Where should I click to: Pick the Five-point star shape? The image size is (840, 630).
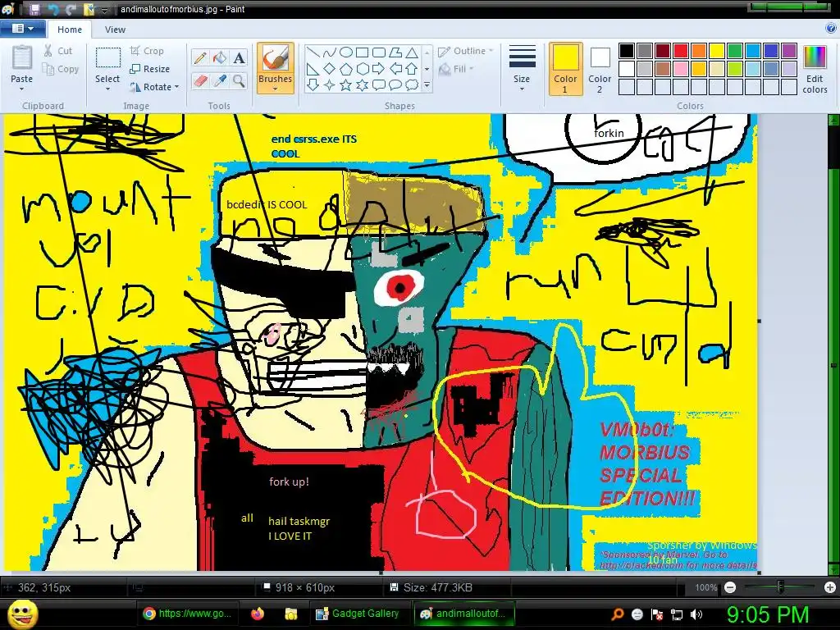point(346,84)
